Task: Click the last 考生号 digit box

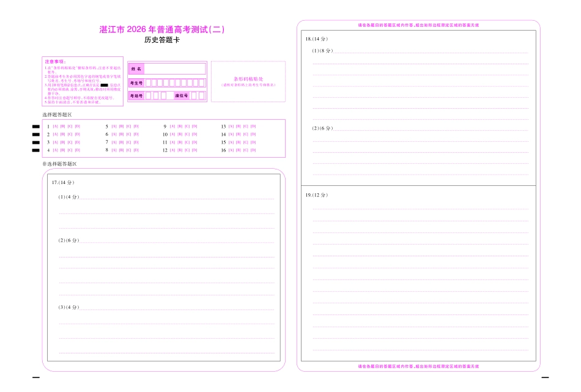Action: (x=202, y=83)
